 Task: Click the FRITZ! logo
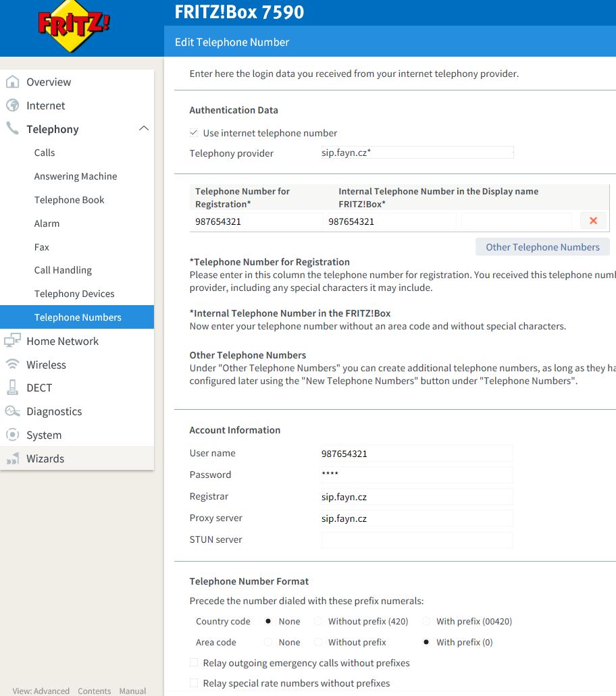click(74, 26)
